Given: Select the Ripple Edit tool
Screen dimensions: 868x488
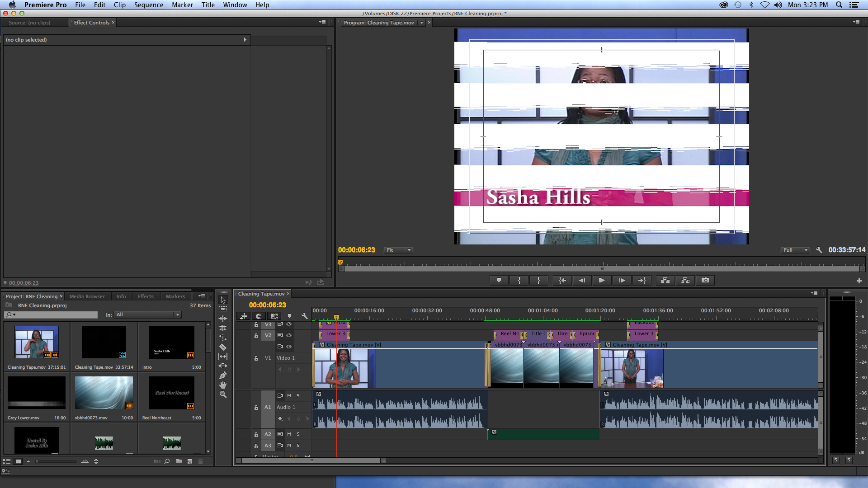Looking at the screenshot, I should [x=223, y=319].
